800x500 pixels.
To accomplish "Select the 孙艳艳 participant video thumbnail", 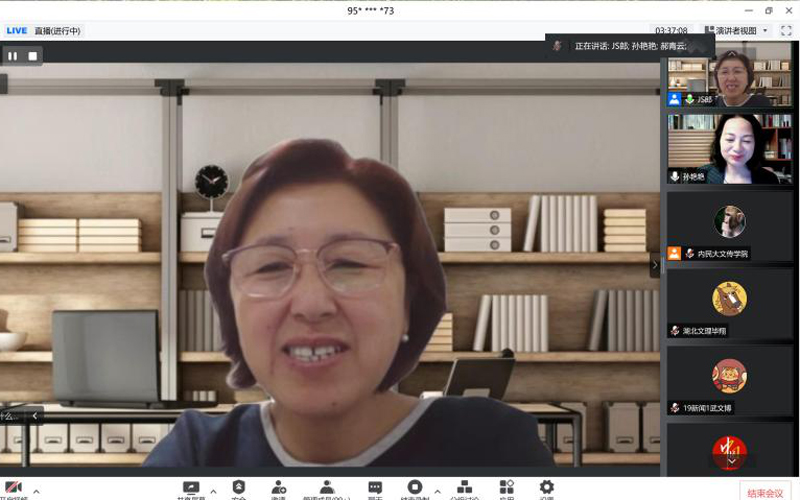I will coord(730,148).
